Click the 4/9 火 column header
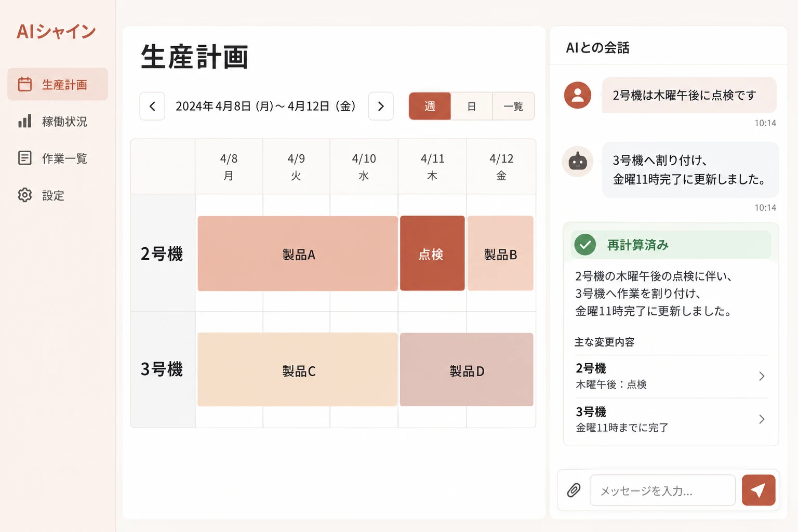798x532 pixels. coord(296,167)
